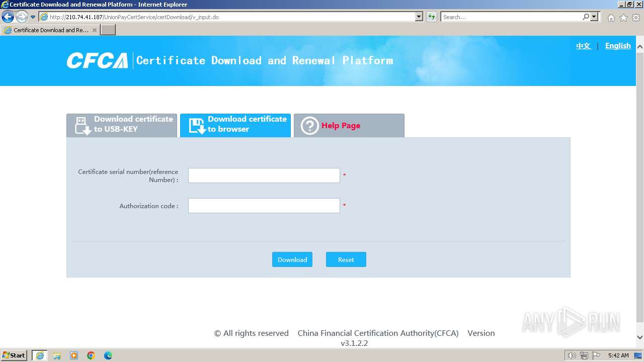Click the volume speaker tray icon
The width and height of the screenshot is (644, 362).
tap(572, 355)
